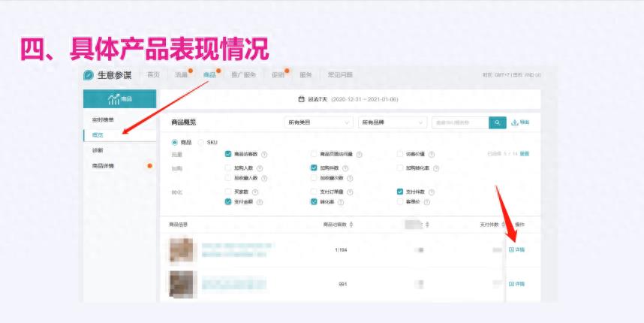Open the 推广服务 top navigation tab

pos(243,75)
